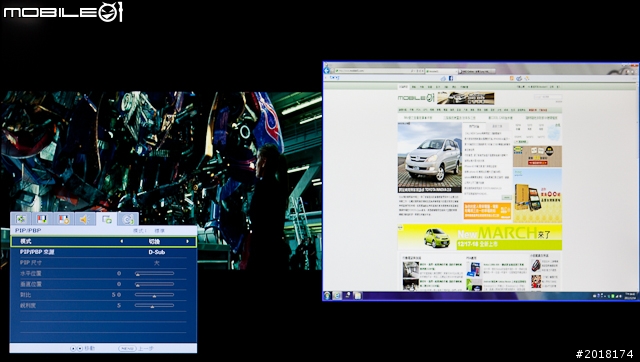Open the Audio speaker tab in OSD
Viewport: 640px width, 362px height.
click(x=85, y=219)
